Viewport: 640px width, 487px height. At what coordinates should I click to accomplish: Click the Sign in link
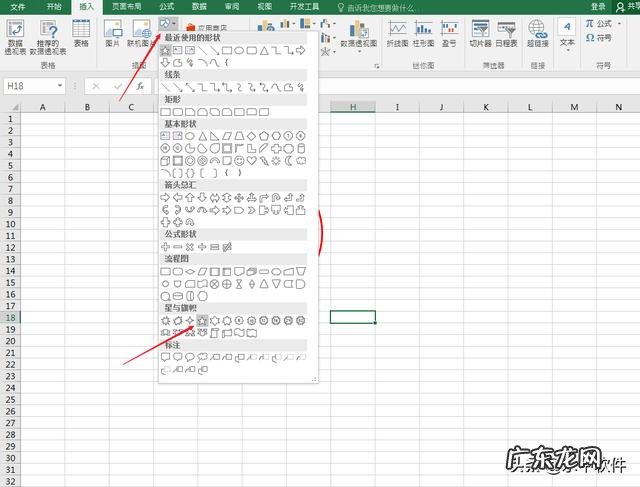[x=598, y=7]
